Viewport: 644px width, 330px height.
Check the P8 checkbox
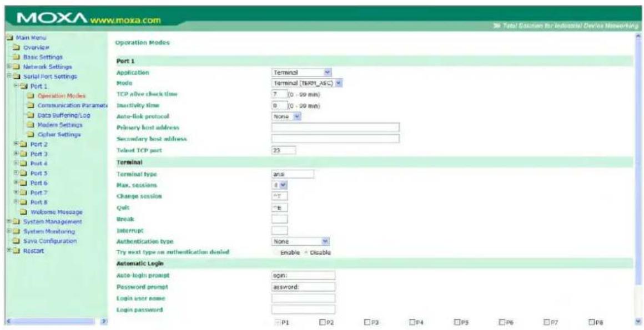click(592, 323)
